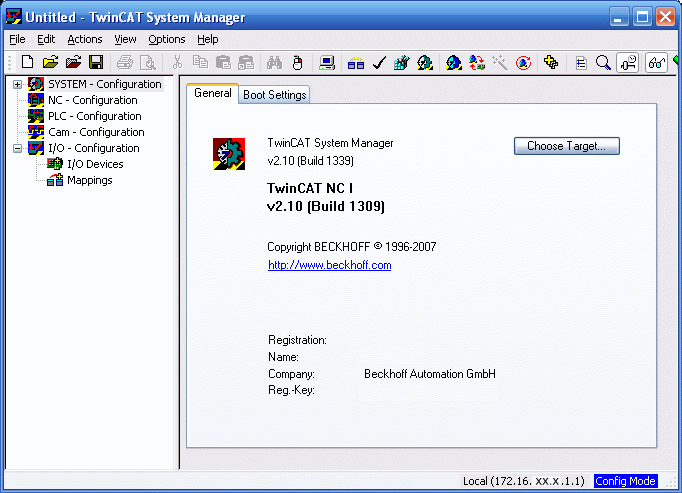Viewport: 682px width, 493px height.
Task: Toggle the glasses watch icon
Action: pos(656,63)
